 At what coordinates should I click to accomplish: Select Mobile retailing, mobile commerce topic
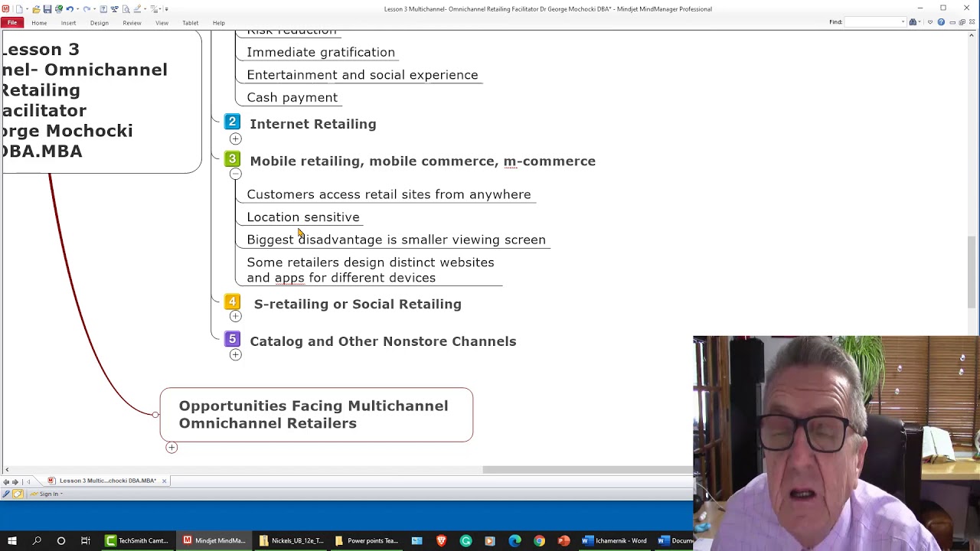(423, 161)
